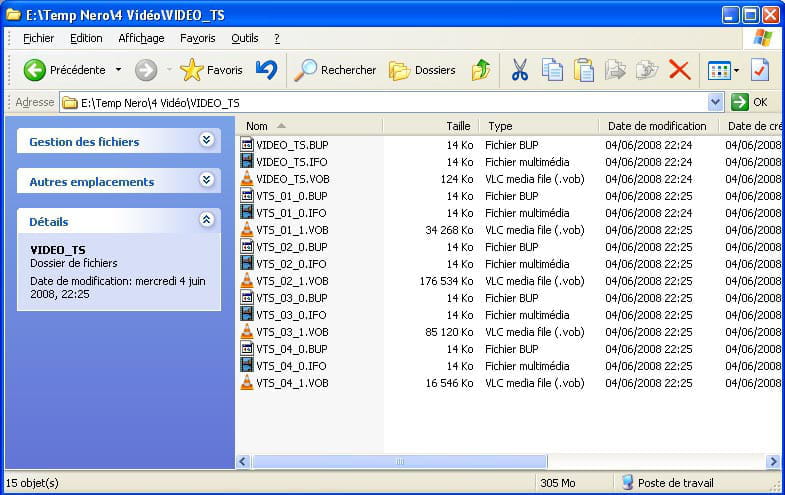
Task: Sort by the Date de création header
Action: tap(751, 126)
